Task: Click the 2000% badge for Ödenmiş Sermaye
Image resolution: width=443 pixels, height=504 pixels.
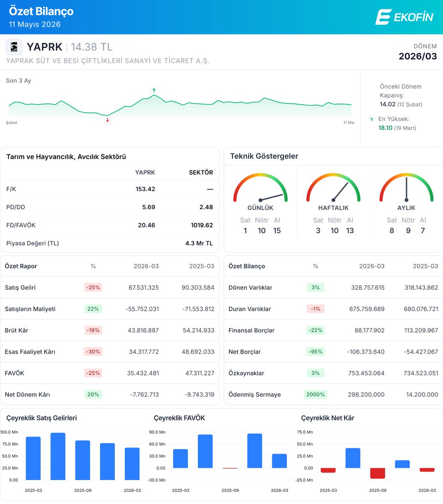Action: pos(316,395)
